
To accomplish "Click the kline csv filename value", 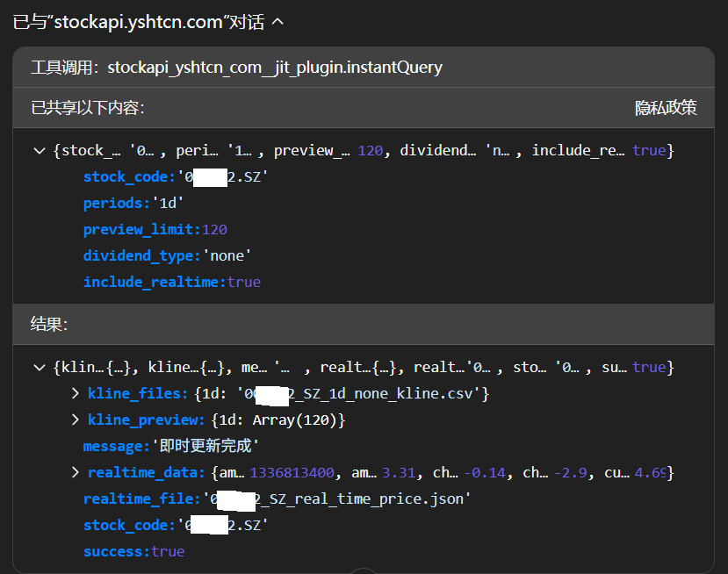I will pos(360,393).
